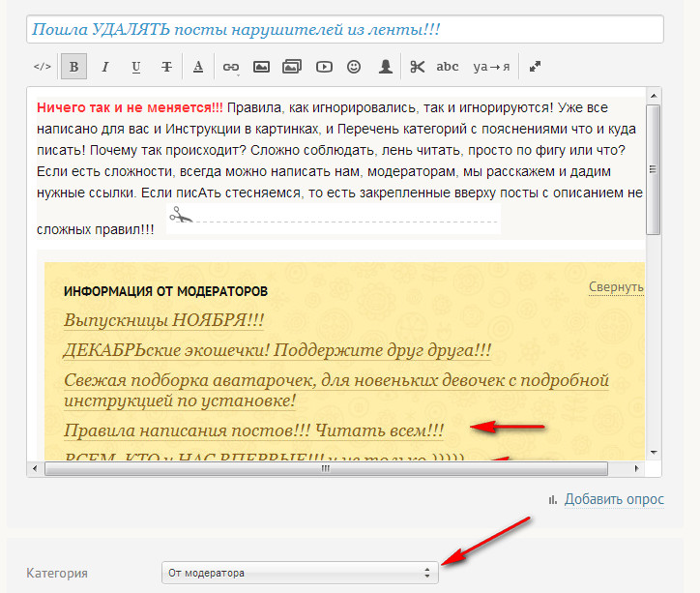Click the horizontal scrollbar left arrow
Screen dimensions: 700x593
(x=35, y=469)
